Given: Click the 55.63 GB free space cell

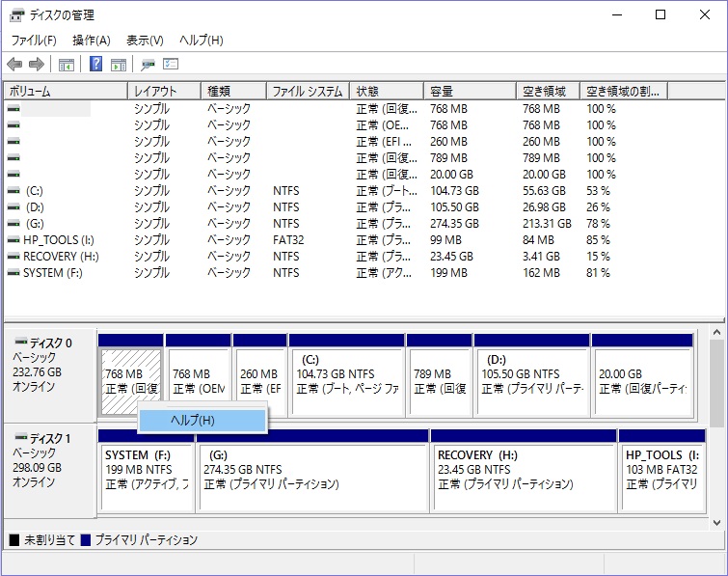Looking at the screenshot, I should 544,191.
